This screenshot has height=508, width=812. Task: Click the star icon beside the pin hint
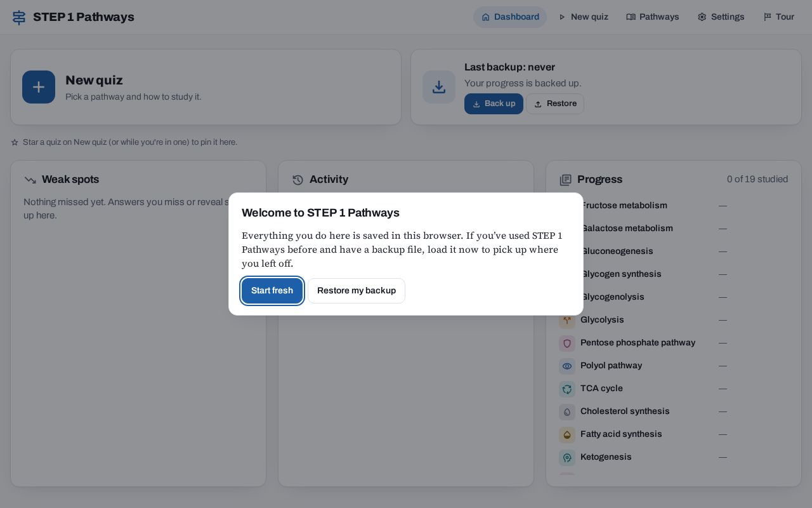tap(15, 142)
